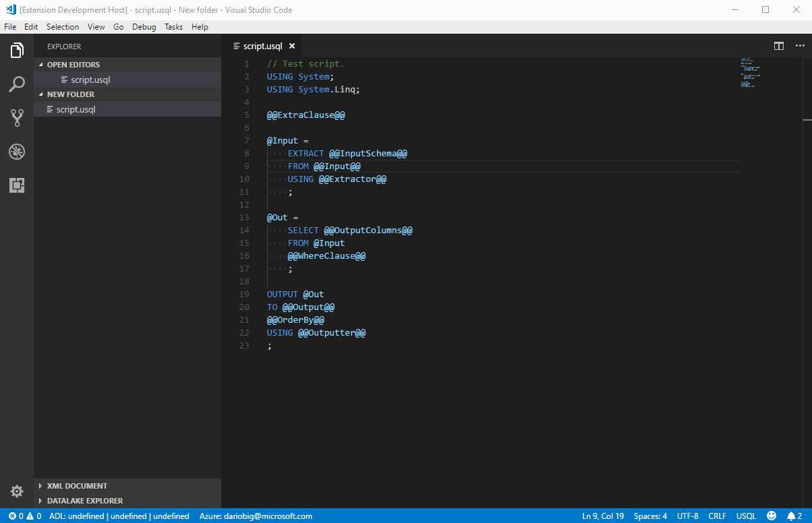Screen dimensions: 812x523
Task: Open notifications bell showing 2
Action: 794,516
